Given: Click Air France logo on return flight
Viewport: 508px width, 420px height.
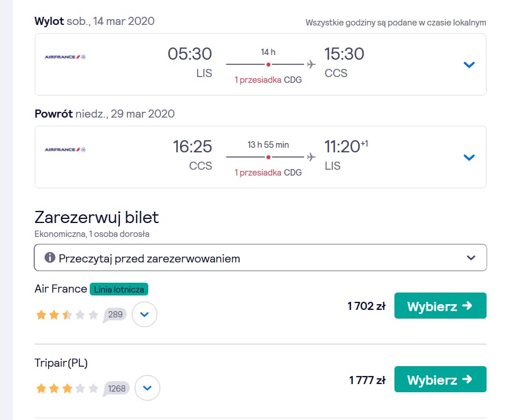Looking at the screenshot, I should click(65, 149).
